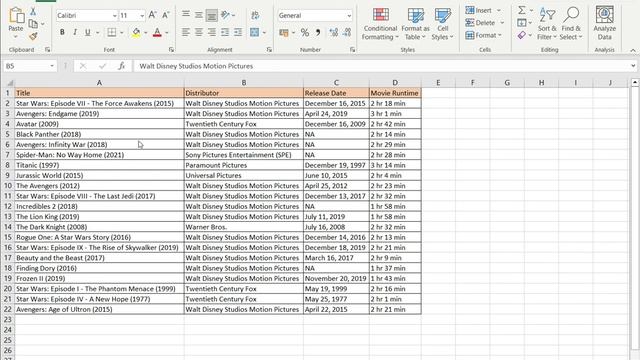The image size is (640, 360).
Task: Apply Percent Style formatting
Action: (x=305, y=33)
